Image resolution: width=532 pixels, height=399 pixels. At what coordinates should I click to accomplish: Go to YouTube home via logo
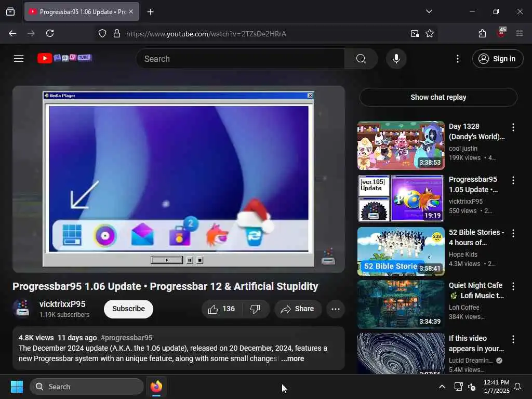tap(64, 58)
